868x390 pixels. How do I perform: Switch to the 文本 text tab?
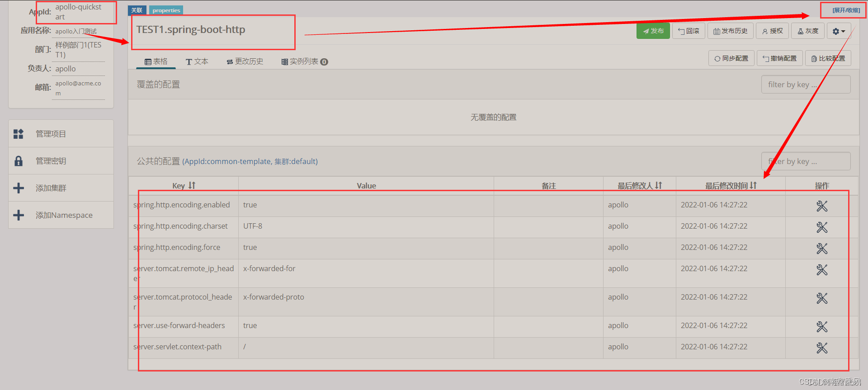197,61
